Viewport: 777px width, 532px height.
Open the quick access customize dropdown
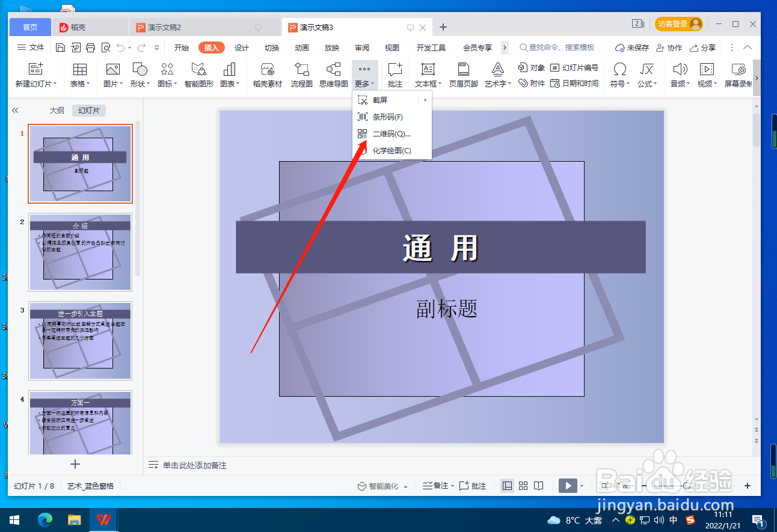coord(157,47)
